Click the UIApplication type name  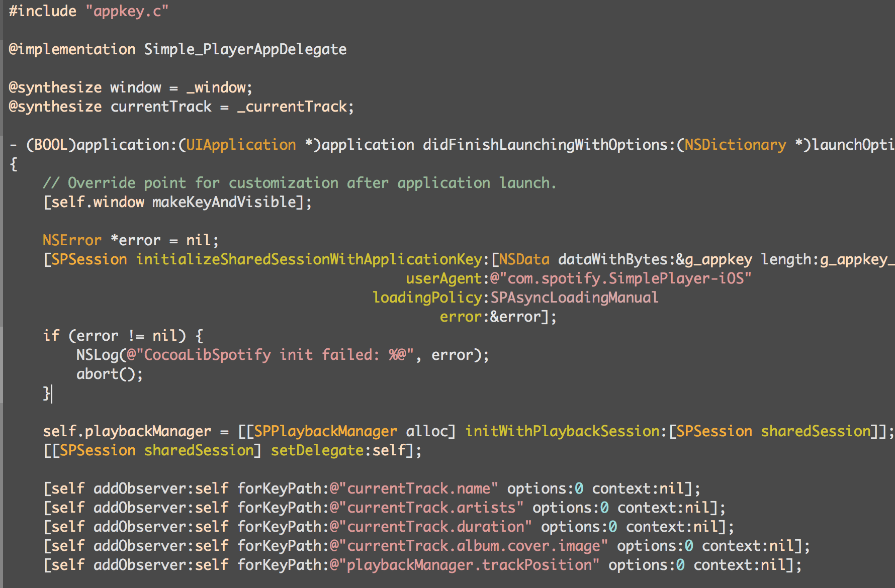coord(241,145)
